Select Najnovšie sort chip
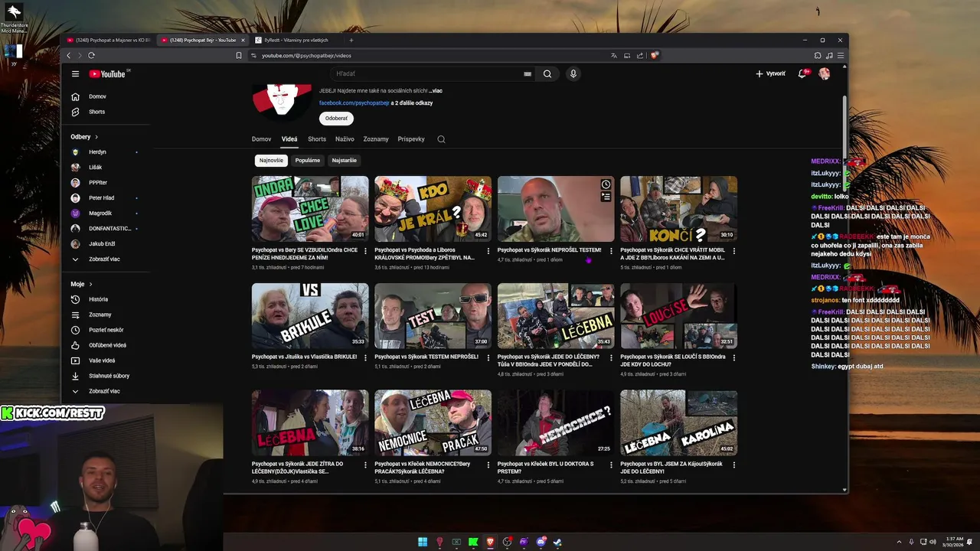 pos(271,161)
